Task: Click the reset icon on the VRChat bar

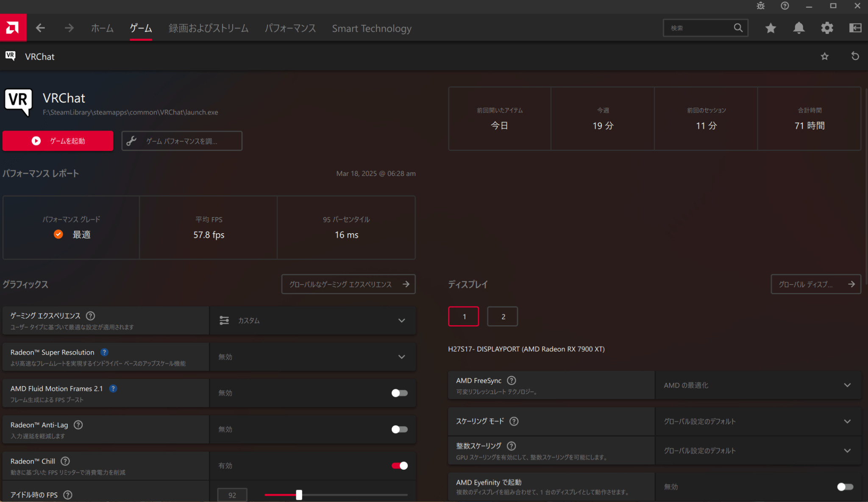Action: point(855,56)
